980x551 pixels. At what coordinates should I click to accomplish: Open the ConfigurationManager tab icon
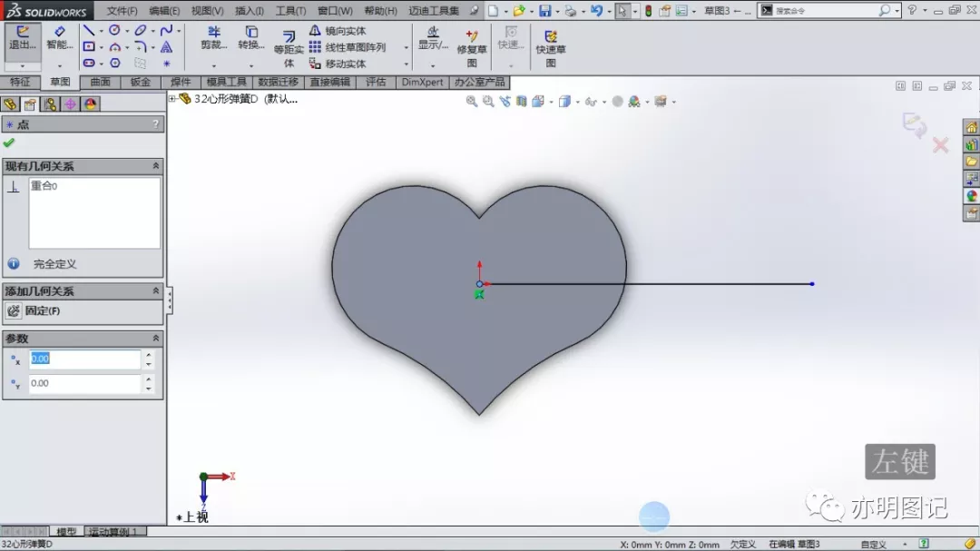pos(50,103)
